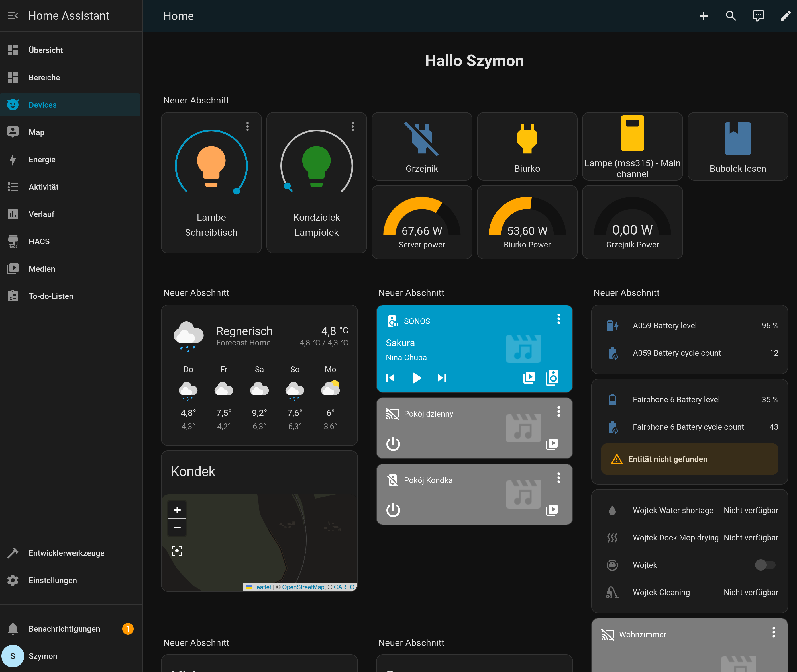Open Benachrichtigungen notifications panel
The height and width of the screenshot is (672, 797).
coord(64,628)
